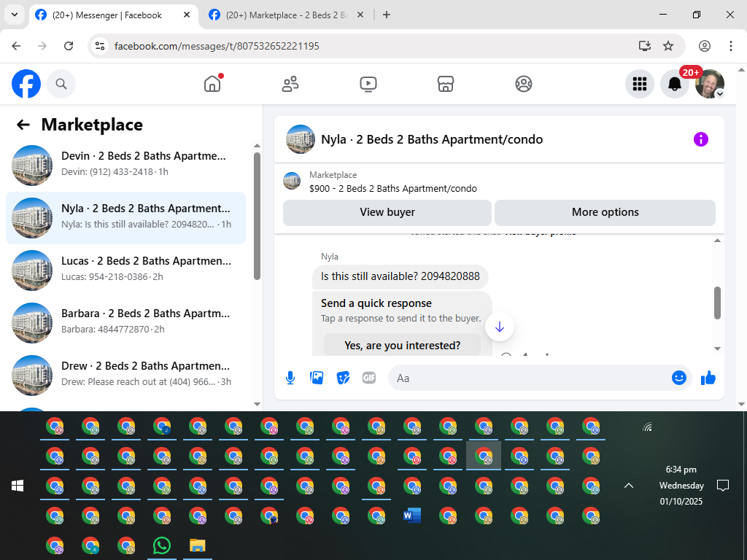Click the conversation list scroll-down arrow
Image resolution: width=747 pixels, height=560 pixels.
tap(258, 404)
